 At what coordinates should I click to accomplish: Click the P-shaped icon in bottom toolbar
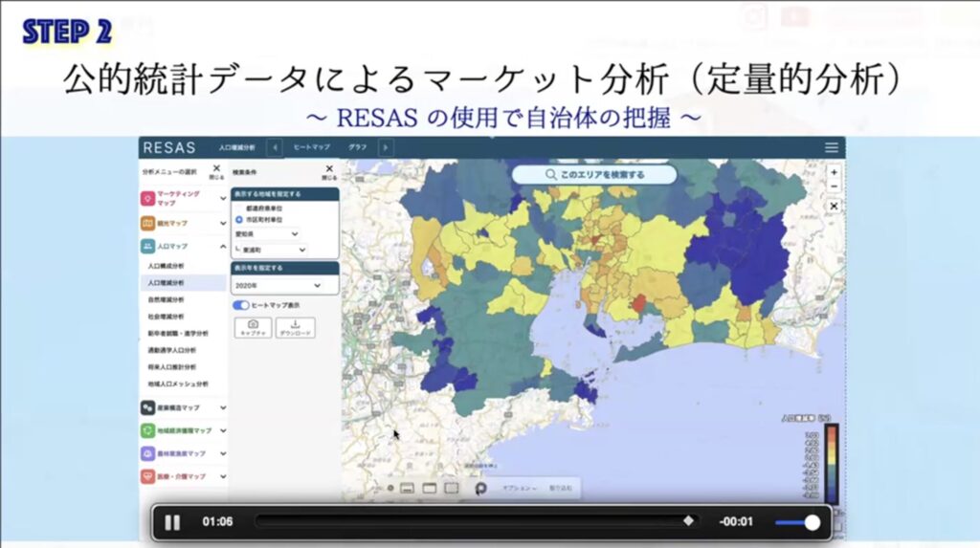click(x=480, y=488)
